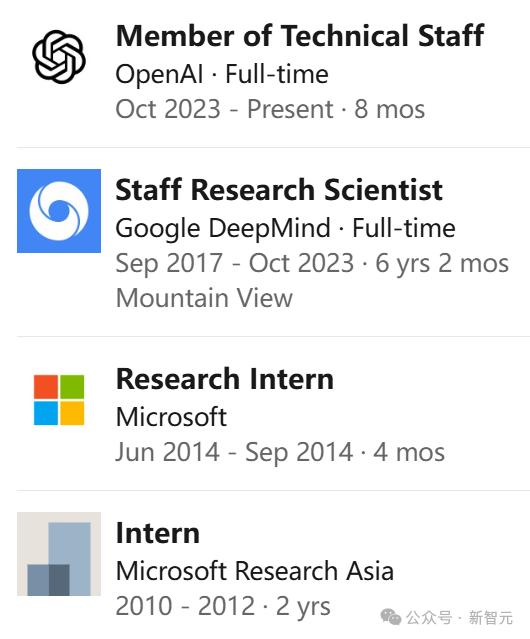Click the 公众号 · 新智元 watermark text
The width and height of the screenshot is (530, 639).
459,618
